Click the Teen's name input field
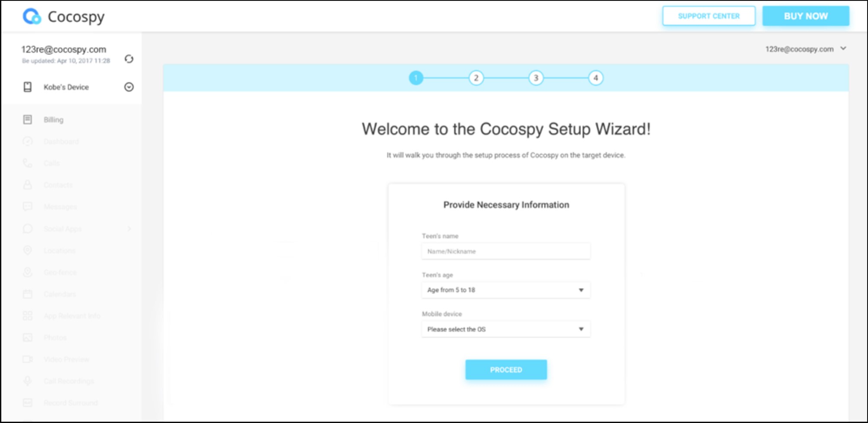The height and width of the screenshot is (423, 868). (506, 251)
